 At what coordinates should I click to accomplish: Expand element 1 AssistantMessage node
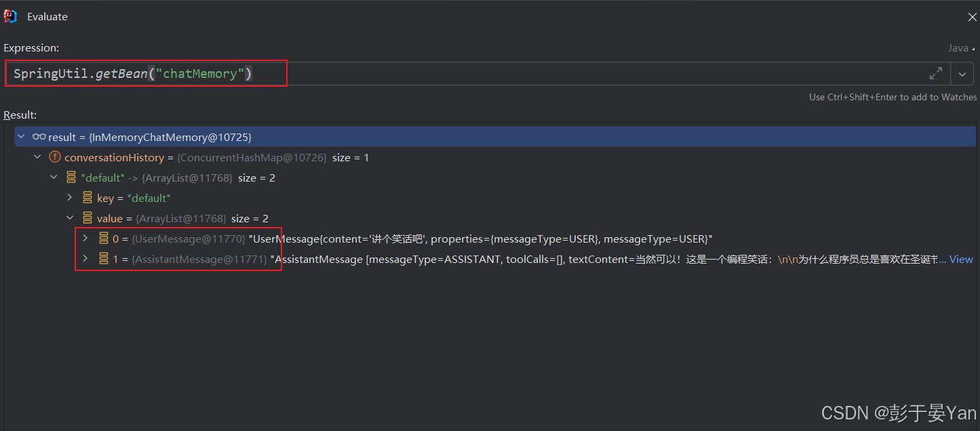coord(85,259)
